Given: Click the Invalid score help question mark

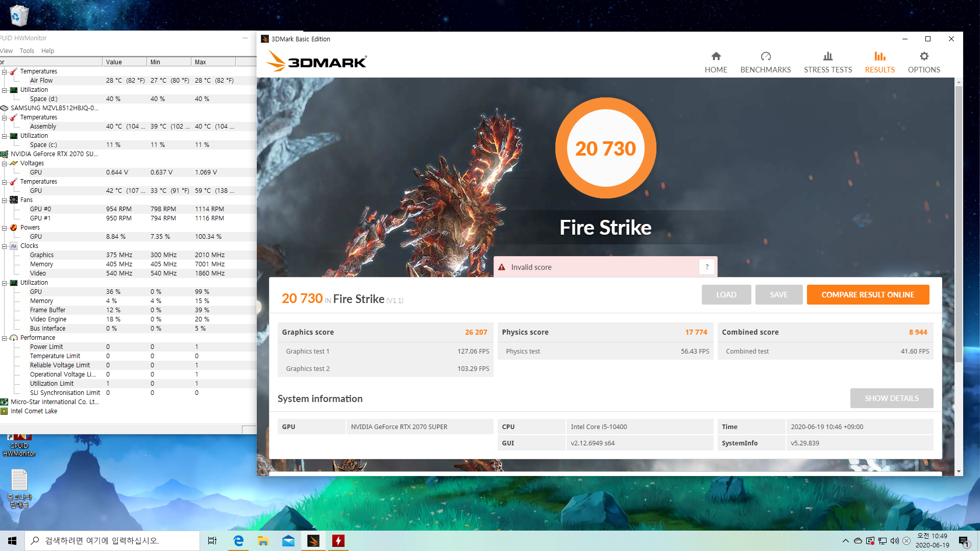Looking at the screenshot, I should (x=706, y=267).
